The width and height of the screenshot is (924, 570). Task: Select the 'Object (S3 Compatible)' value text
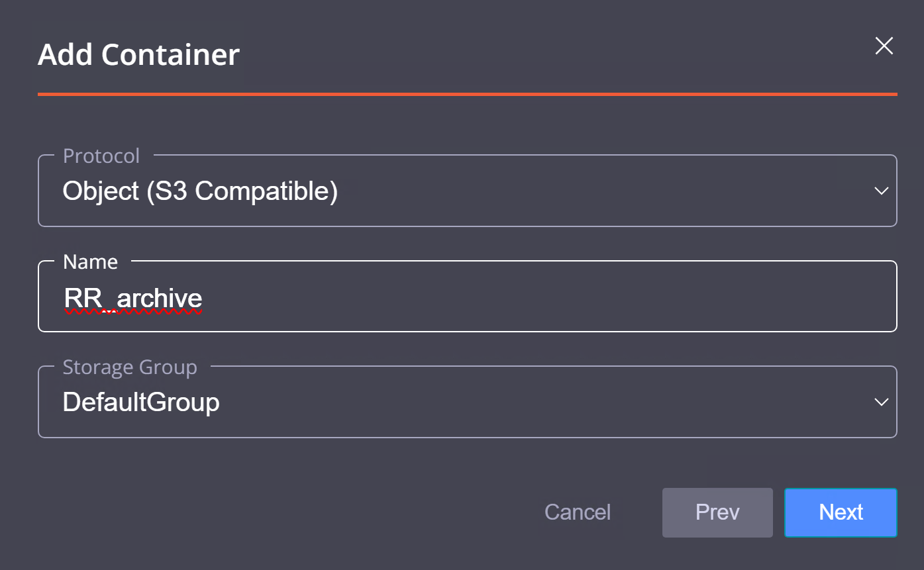(200, 191)
